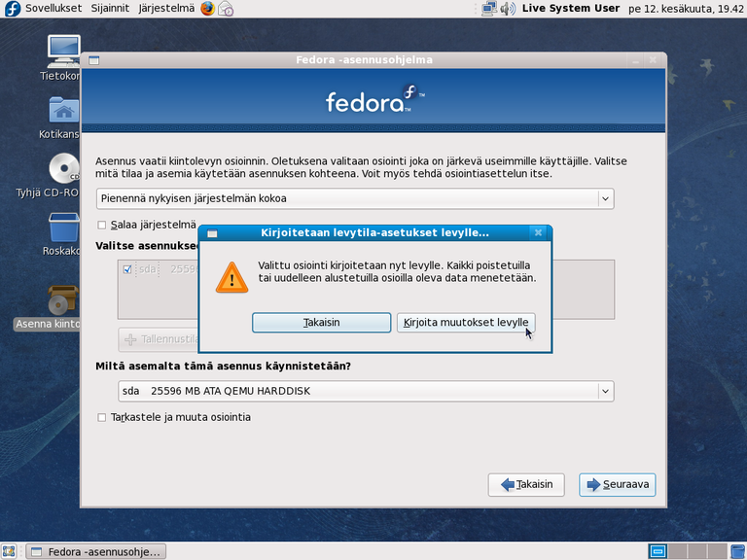Open the Kotikansio home folder icon

click(x=63, y=112)
